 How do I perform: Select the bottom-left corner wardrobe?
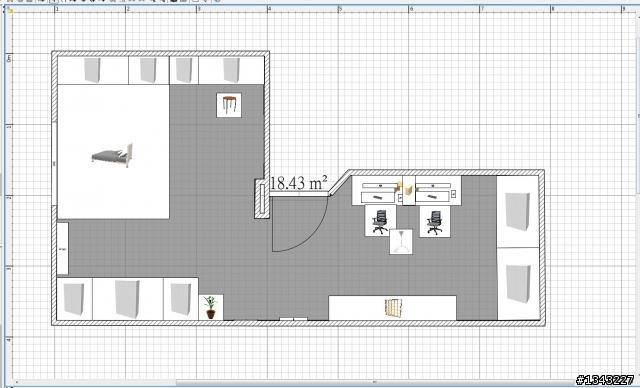(75, 299)
